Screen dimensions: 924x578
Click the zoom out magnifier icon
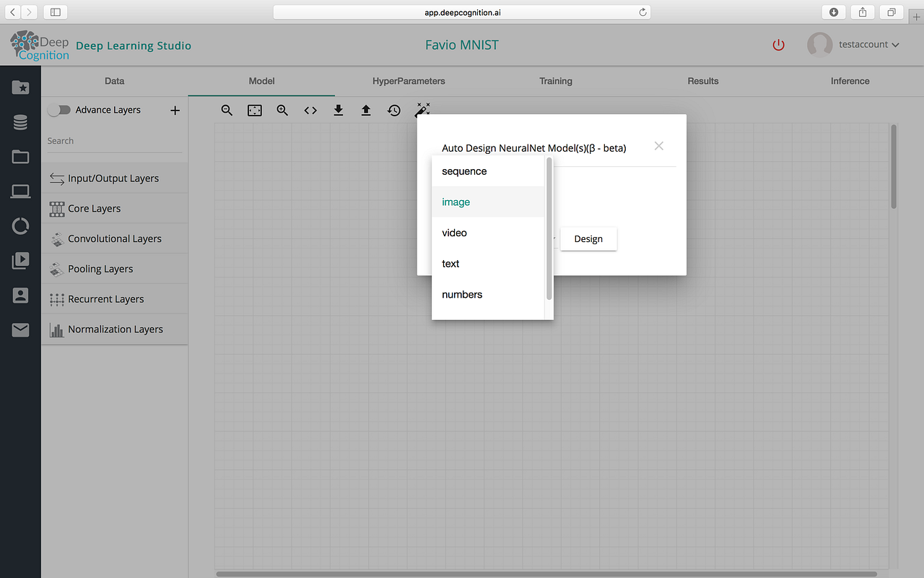227,111
